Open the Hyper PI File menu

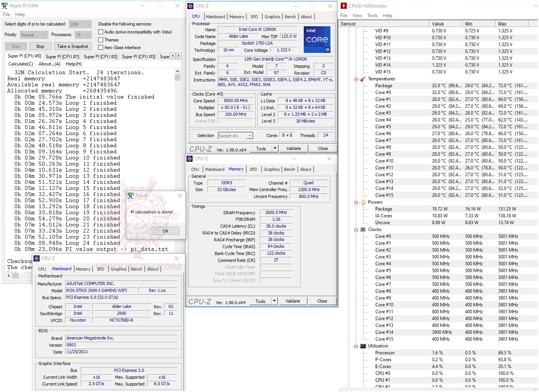[x=6, y=14]
